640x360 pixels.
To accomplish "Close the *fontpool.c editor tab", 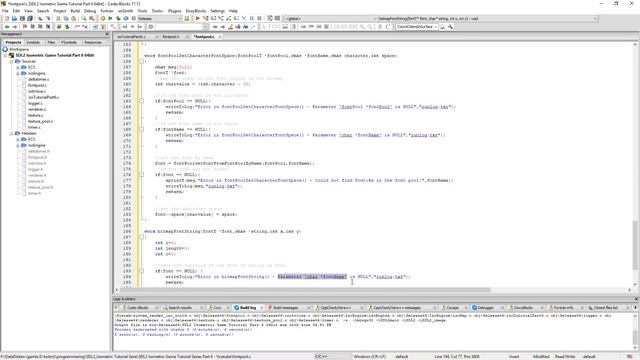I will (x=220, y=37).
